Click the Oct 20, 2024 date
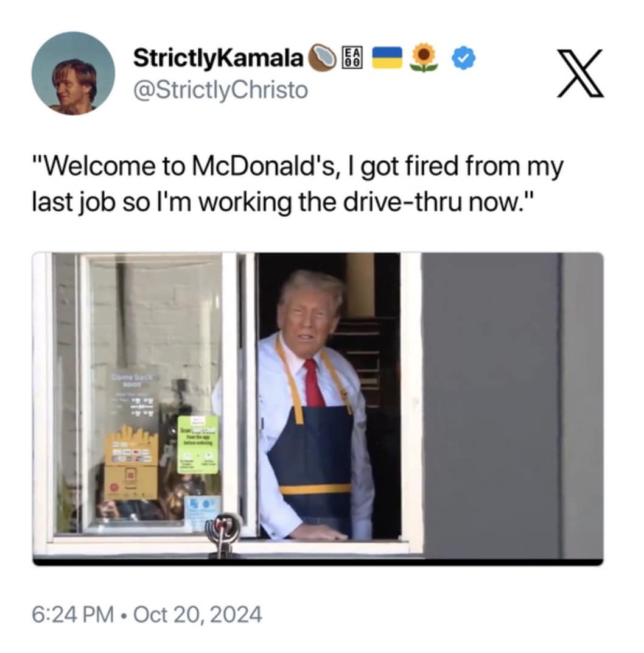644x653 pixels. tap(198, 615)
